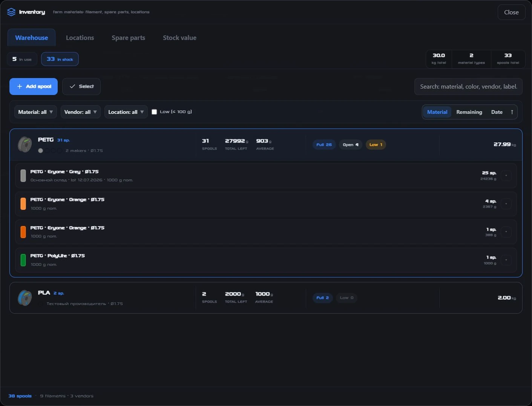Toggle the '33 in stock' filter
532x406 pixels.
click(60, 59)
